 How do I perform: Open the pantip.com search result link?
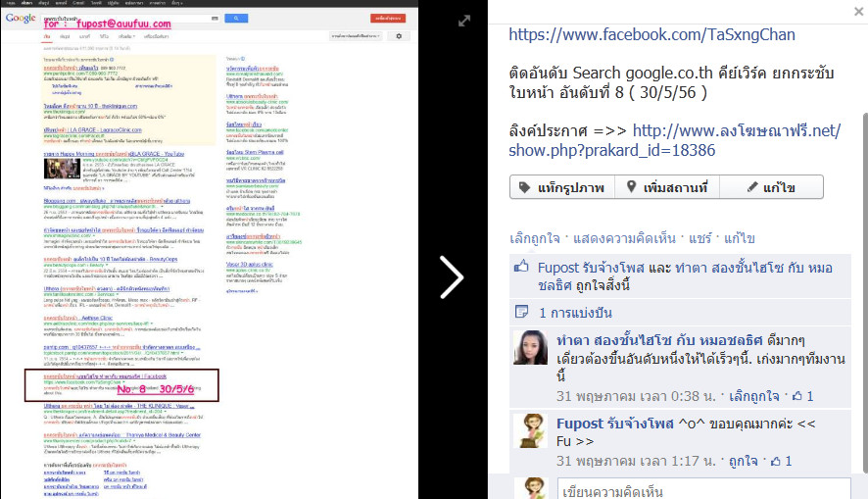[121, 347]
